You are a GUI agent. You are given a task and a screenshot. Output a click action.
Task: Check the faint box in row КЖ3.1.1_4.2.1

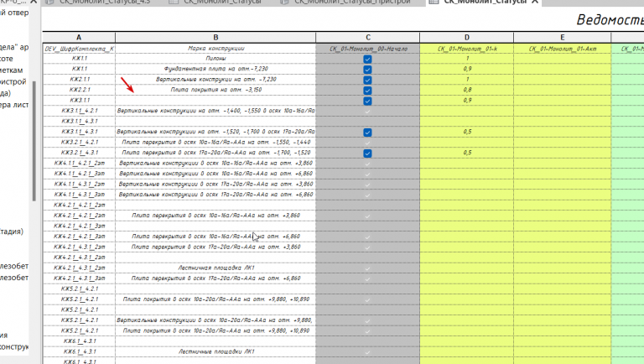(x=367, y=112)
